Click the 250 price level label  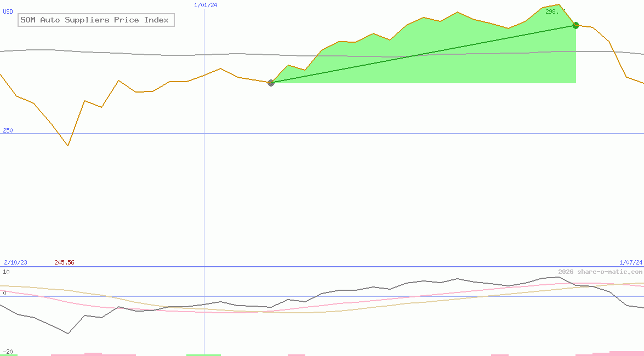[8, 130]
